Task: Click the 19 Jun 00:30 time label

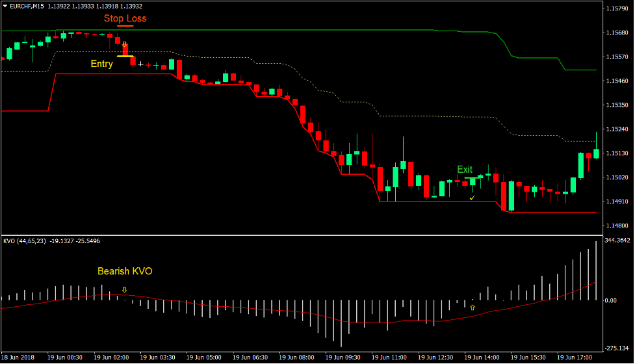Action: point(65,357)
